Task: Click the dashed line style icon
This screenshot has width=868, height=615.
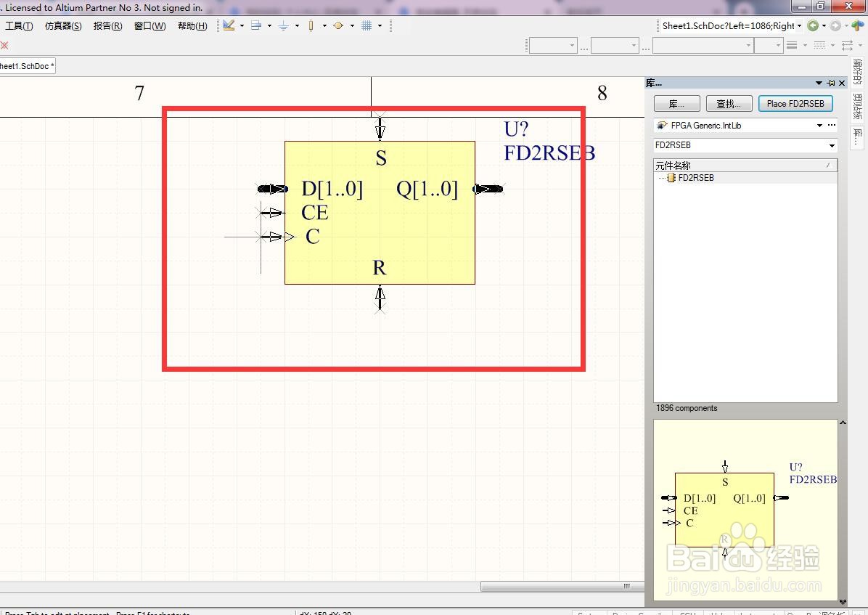Action: 820,46
